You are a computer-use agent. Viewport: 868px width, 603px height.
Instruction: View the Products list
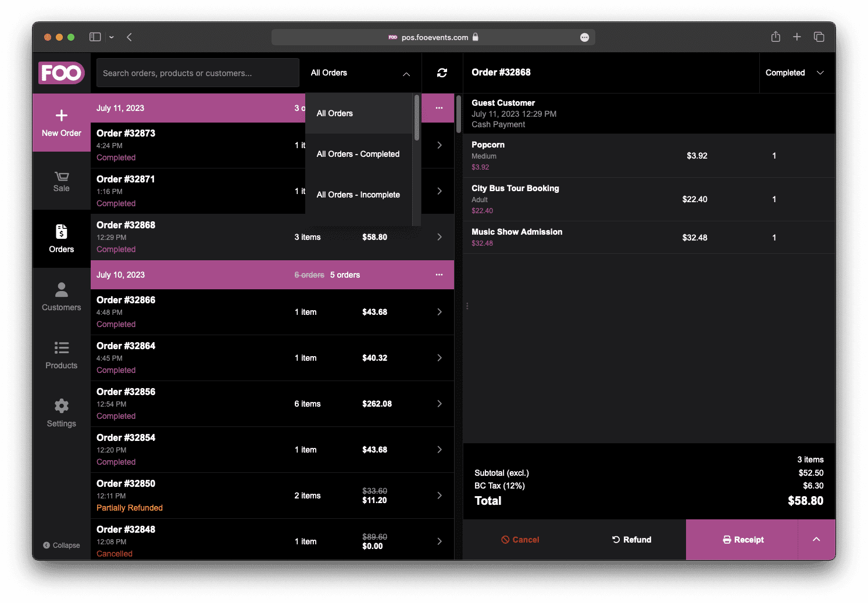tap(61, 355)
